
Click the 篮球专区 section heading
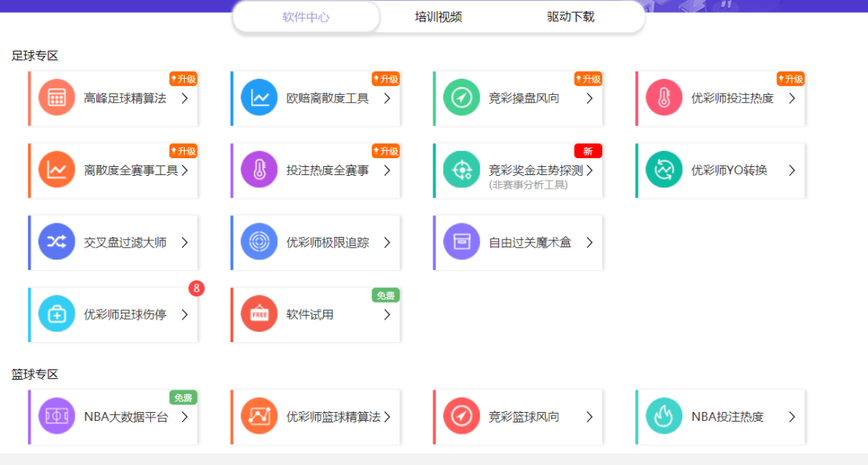[35, 374]
